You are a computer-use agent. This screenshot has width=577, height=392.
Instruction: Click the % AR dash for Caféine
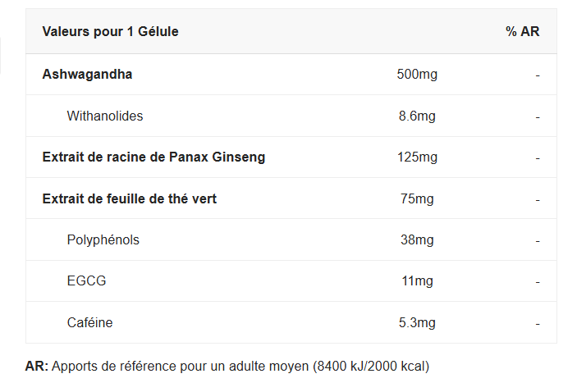tap(538, 324)
